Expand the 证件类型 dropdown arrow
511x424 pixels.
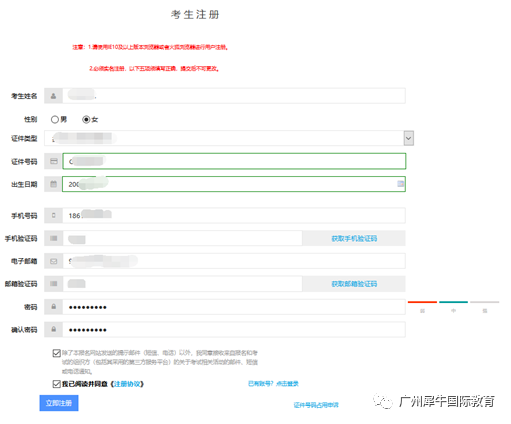coord(409,138)
